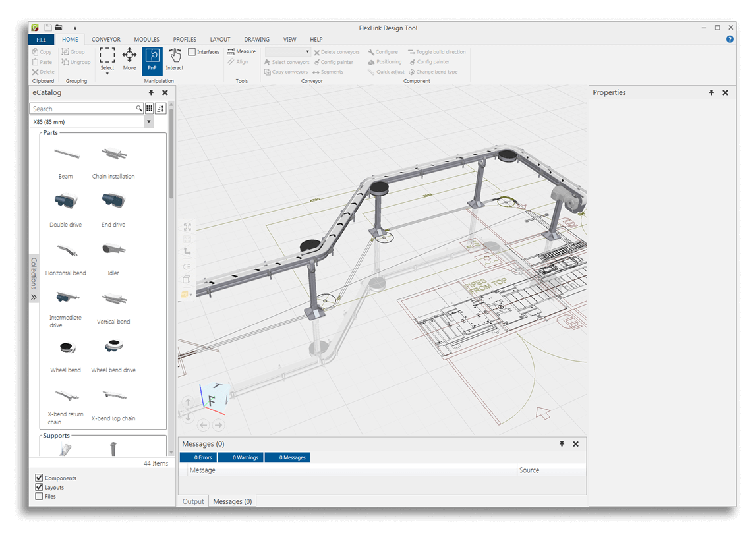Screen dimensions: 756x537
Task: Close the Messages panel
Action: click(x=575, y=444)
